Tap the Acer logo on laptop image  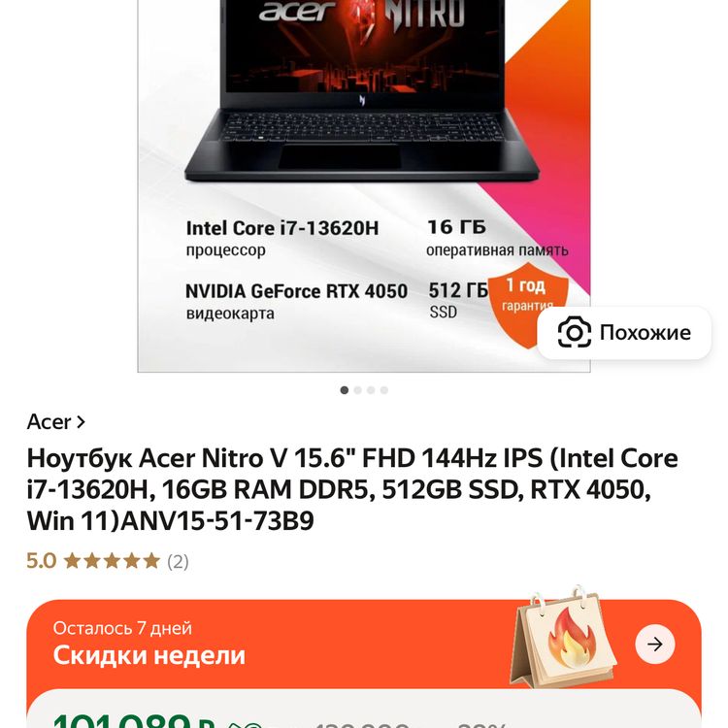297,11
